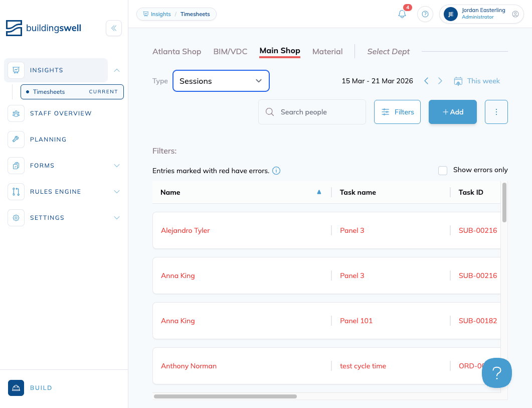The width and height of the screenshot is (532, 408).
Task: Go to next week arrow
Action: pyautogui.click(x=440, y=81)
